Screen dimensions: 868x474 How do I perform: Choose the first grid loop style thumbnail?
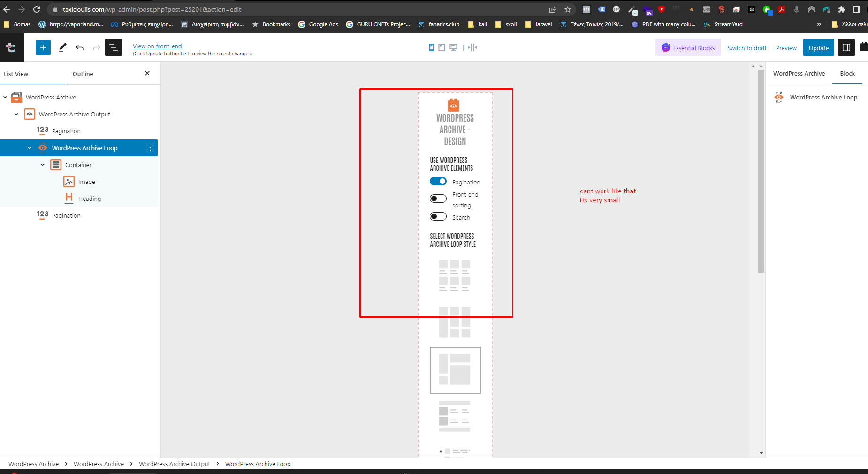point(455,275)
